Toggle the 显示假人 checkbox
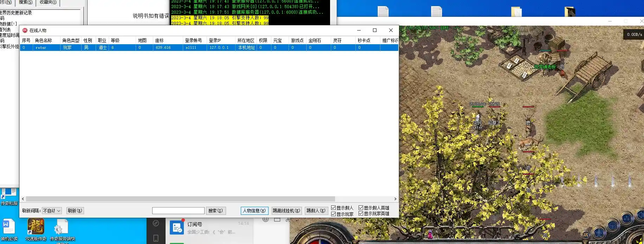This screenshot has height=244, width=644. 333,208
